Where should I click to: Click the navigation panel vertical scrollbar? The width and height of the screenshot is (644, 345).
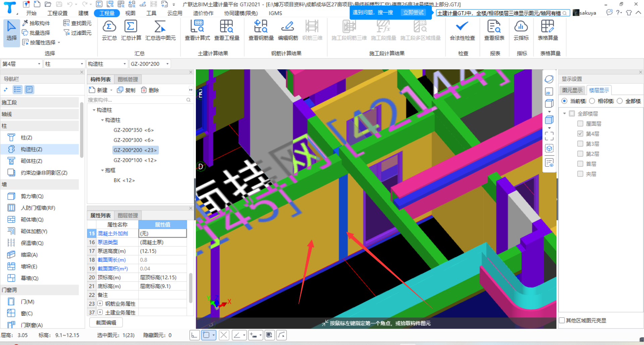click(x=82, y=130)
